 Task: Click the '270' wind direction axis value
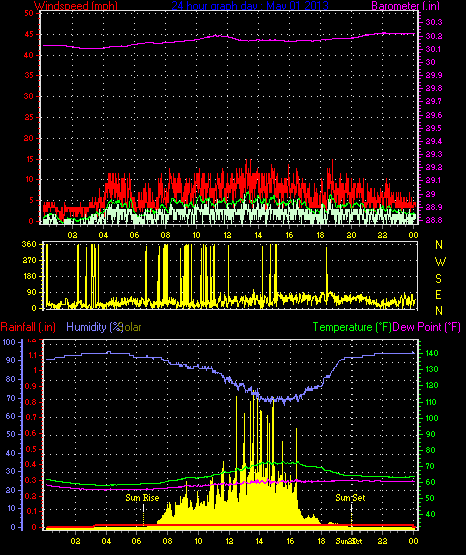[x=29, y=260]
